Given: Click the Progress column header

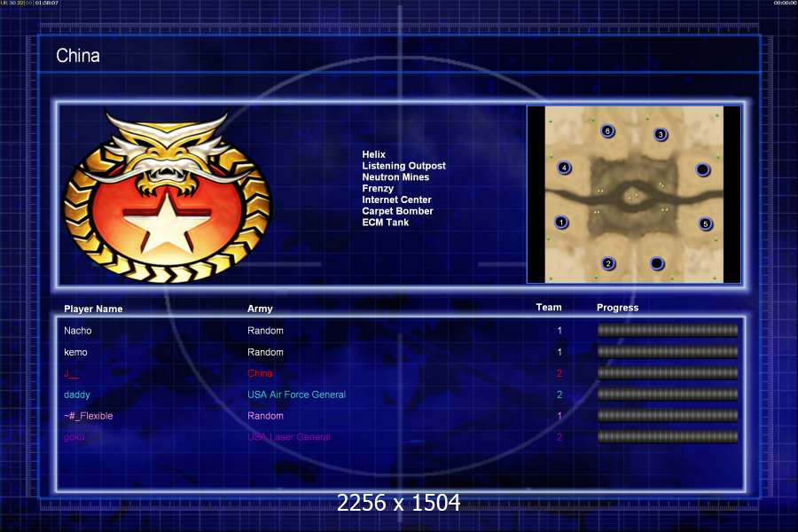Looking at the screenshot, I should click(x=617, y=308).
